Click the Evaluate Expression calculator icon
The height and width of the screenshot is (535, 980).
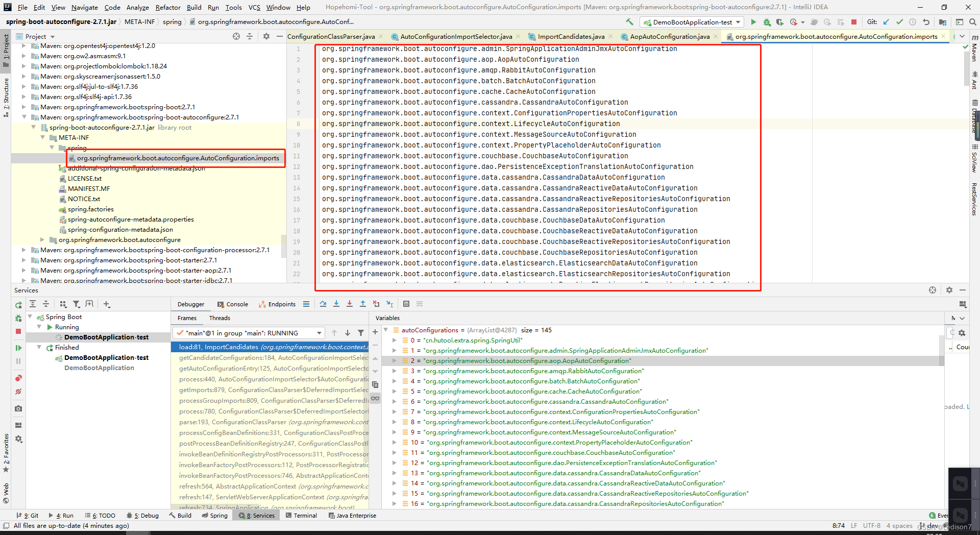tap(406, 304)
